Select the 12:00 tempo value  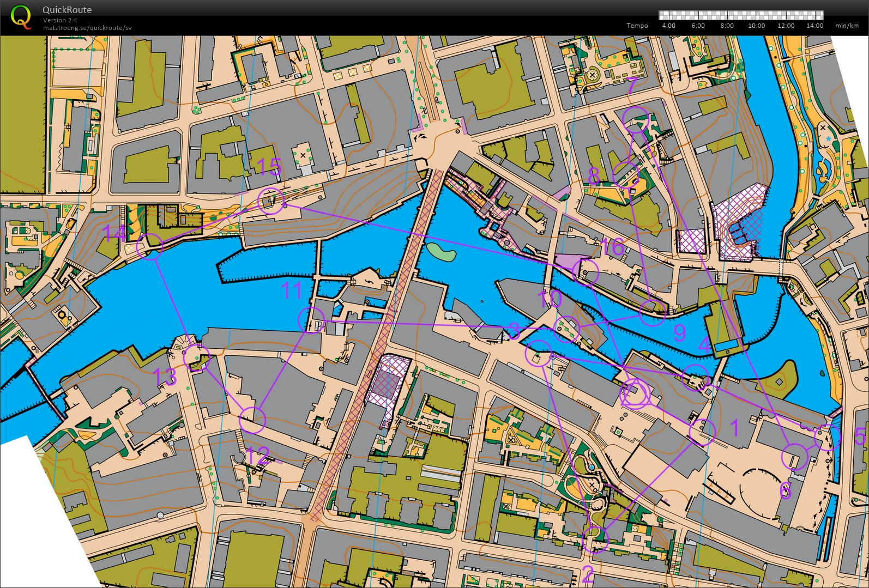point(786,26)
